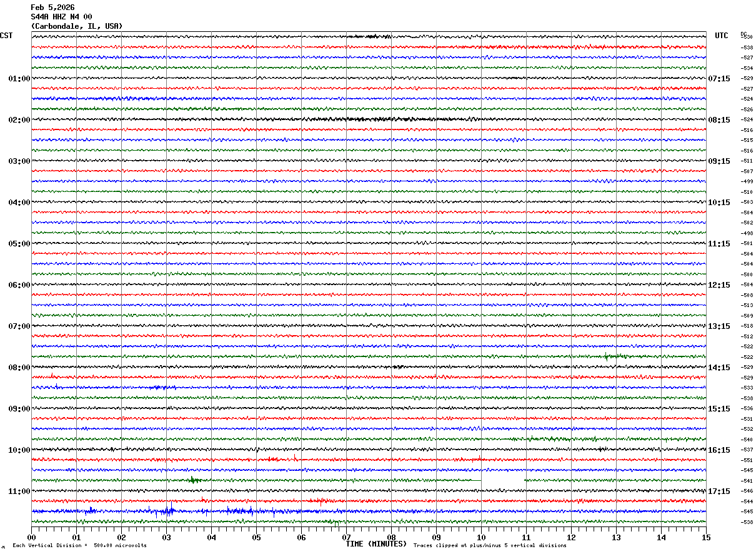Select the 01:00 CST time marker
The image size is (756, 554).
(19, 79)
